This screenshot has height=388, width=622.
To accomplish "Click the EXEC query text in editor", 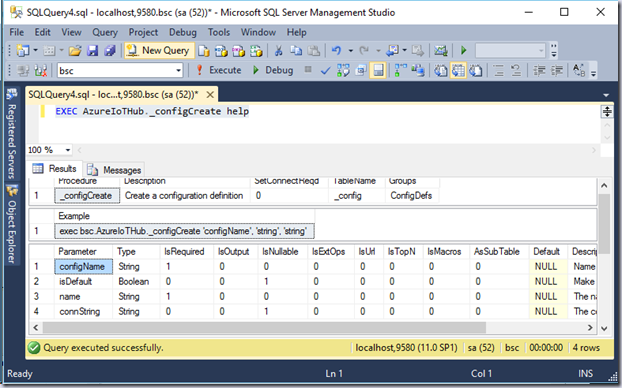I will (152, 111).
